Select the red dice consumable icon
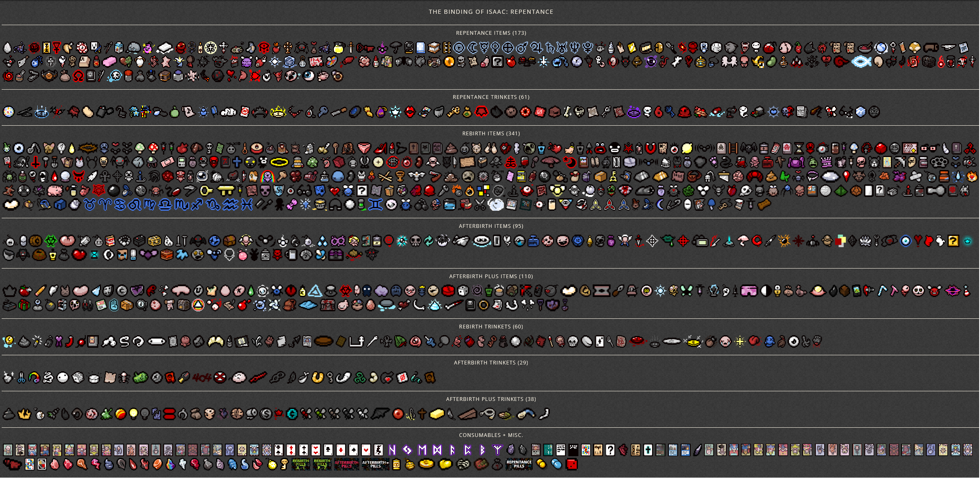The width and height of the screenshot is (980, 478). (x=572, y=464)
